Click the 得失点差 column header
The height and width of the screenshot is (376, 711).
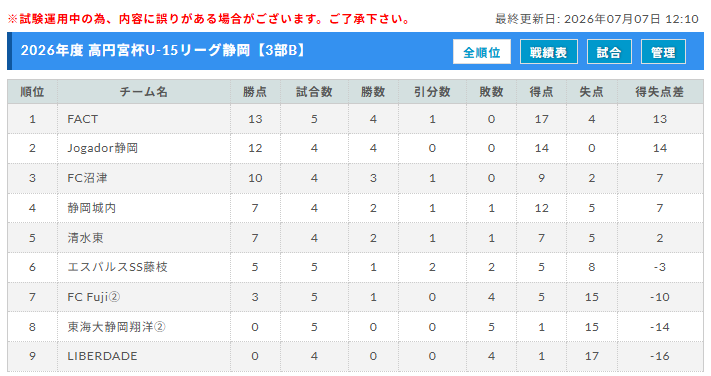click(660, 92)
